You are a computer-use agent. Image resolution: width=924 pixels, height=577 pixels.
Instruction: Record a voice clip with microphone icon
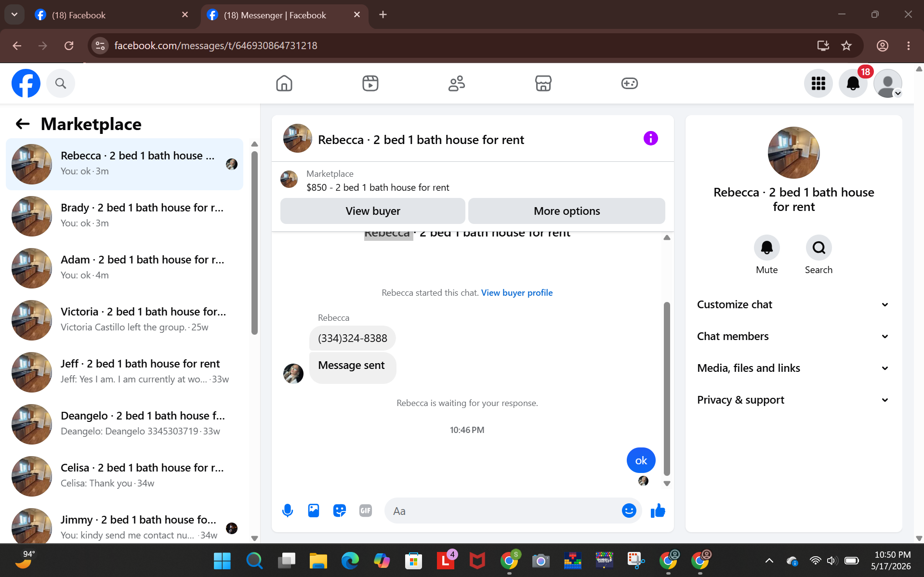(288, 511)
